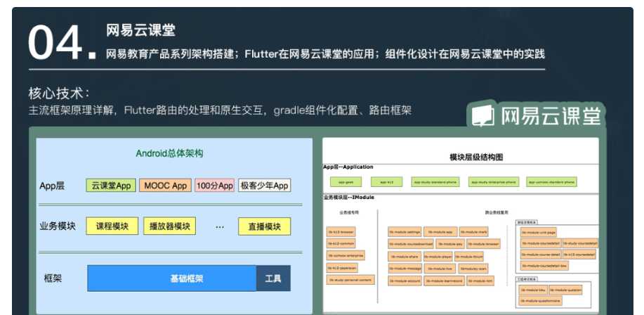This screenshot has width=644, height=315.
Task: Click the 核心技术 label
Action: (59, 94)
